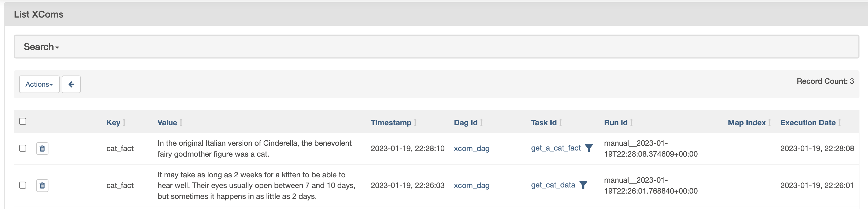Open the Actions dropdown

39,84
